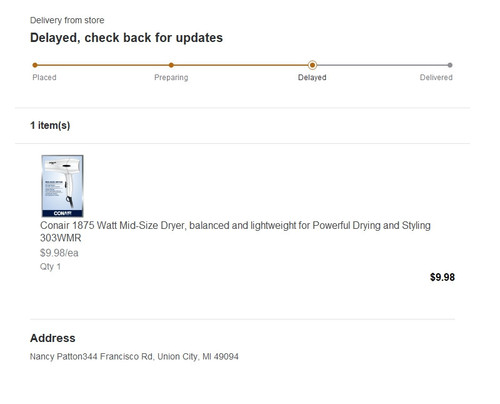Click the Nancy Patton delivery address line
Viewport: 500px width, 404px height.
click(134, 357)
